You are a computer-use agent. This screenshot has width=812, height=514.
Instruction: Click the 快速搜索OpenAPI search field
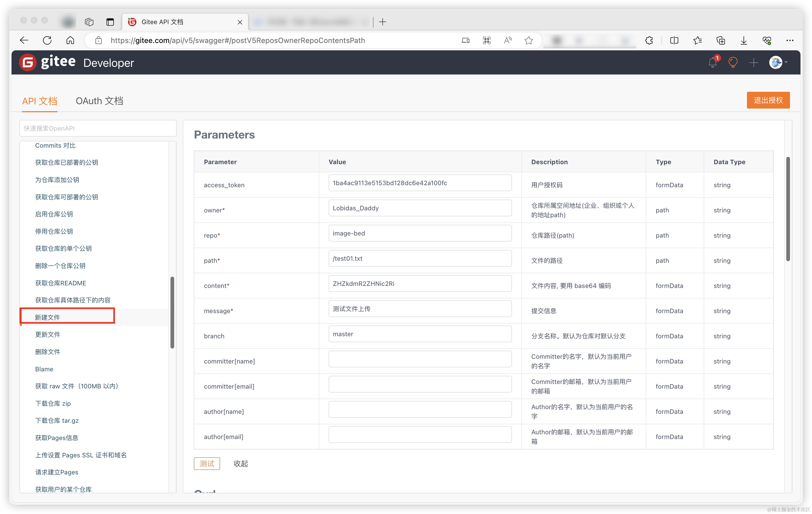tap(98, 128)
